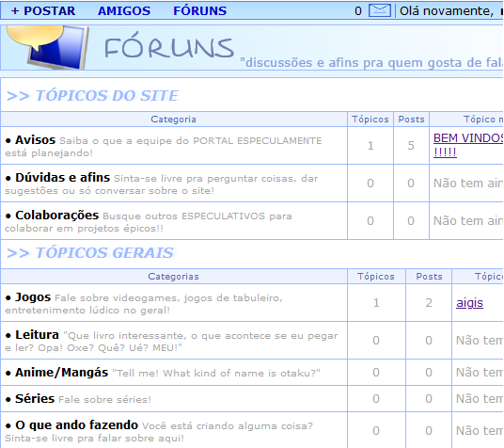Open the Avisos forum category
504x448 pixels.
pyautogui.click(x=35, y=140)
